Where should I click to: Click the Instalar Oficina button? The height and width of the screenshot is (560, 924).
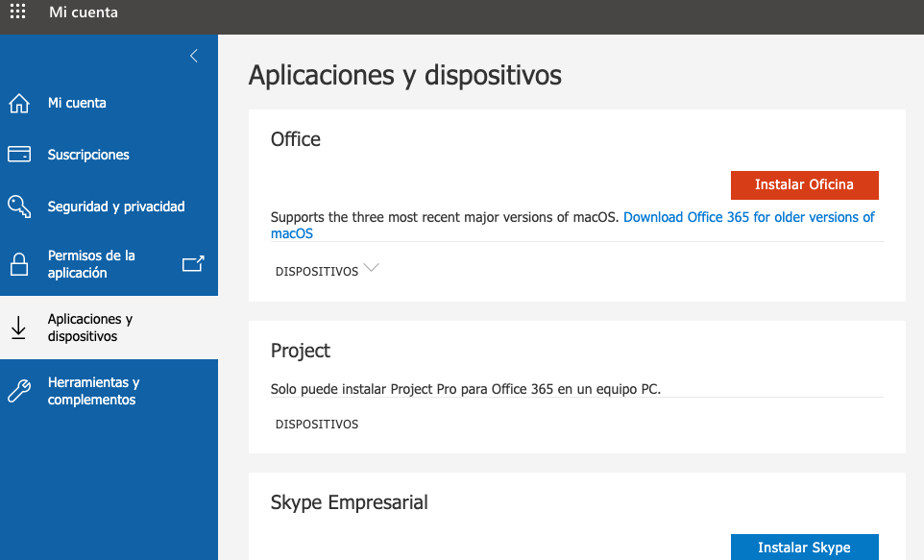[x=804, y=185]
